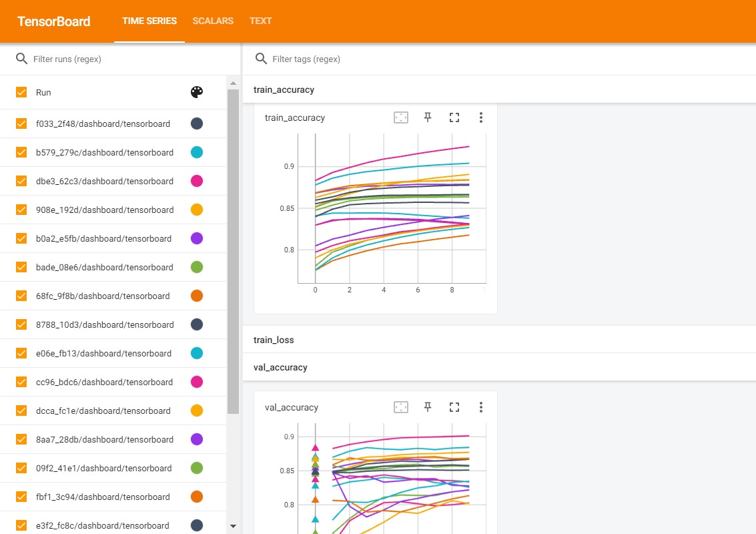Uncheck run fbf1_3c94/dashboard/tensorboard
The width and height of the screenshot is (756, 534).
[21, 497]
